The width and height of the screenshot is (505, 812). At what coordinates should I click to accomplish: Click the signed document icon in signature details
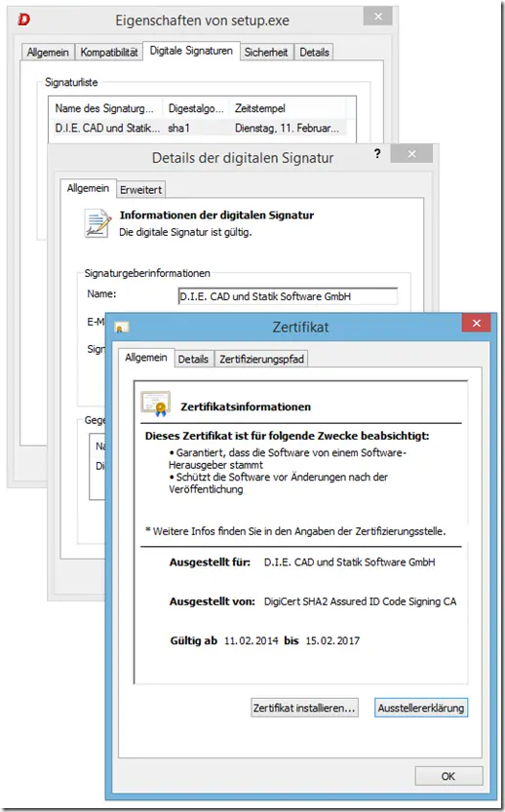point(97,223)
